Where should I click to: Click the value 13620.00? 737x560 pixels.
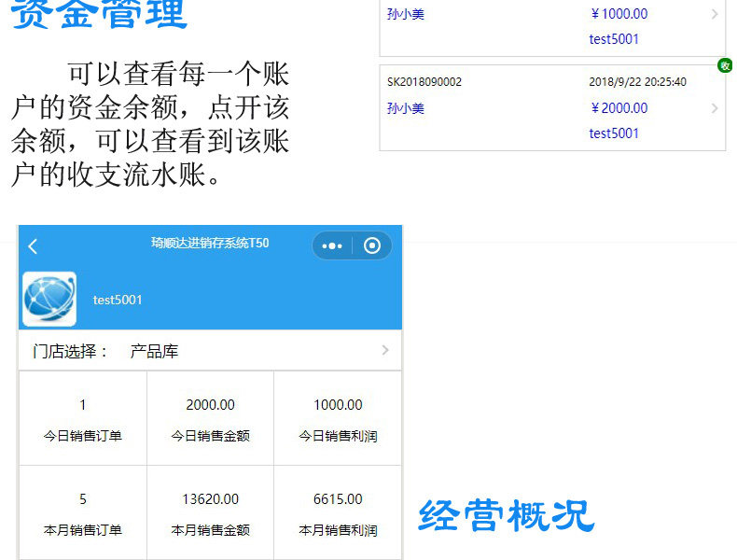[210, 499]
